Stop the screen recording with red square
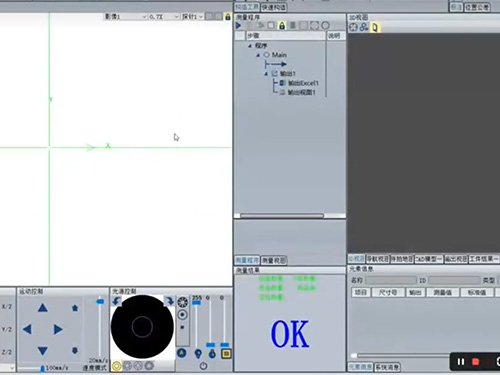The height and width of the screenshot is (375, 500). pyautogui.click(x=476, y=362)
